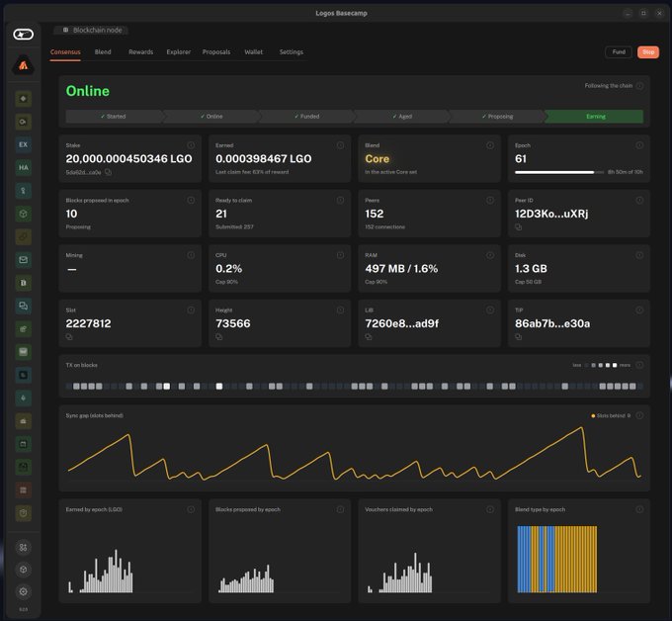The width and height of the screenshot is (672, 621).
Task: Show info for the Earned card
Action: tap(340, 145)
